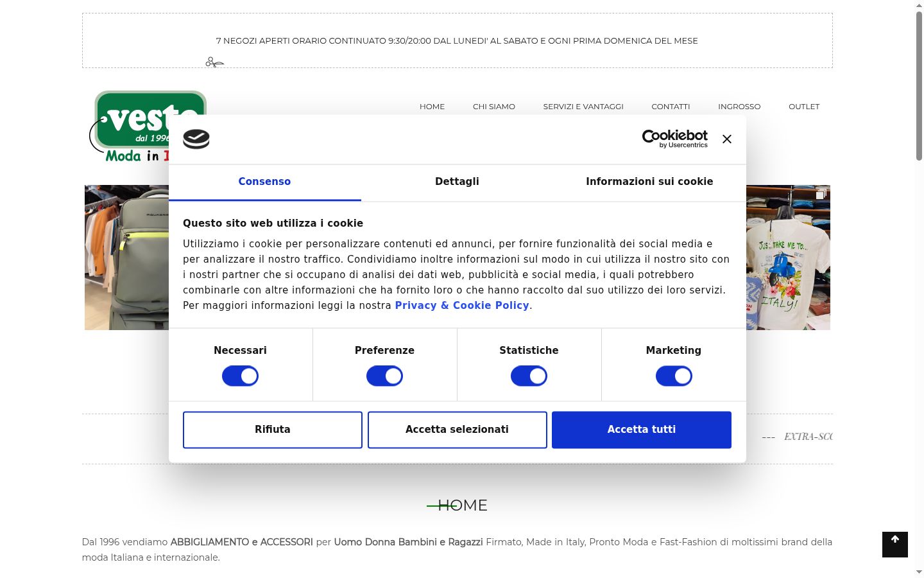
Task: Toggle the Preferenze cookie switch
Action: click(x=384, y=376)
